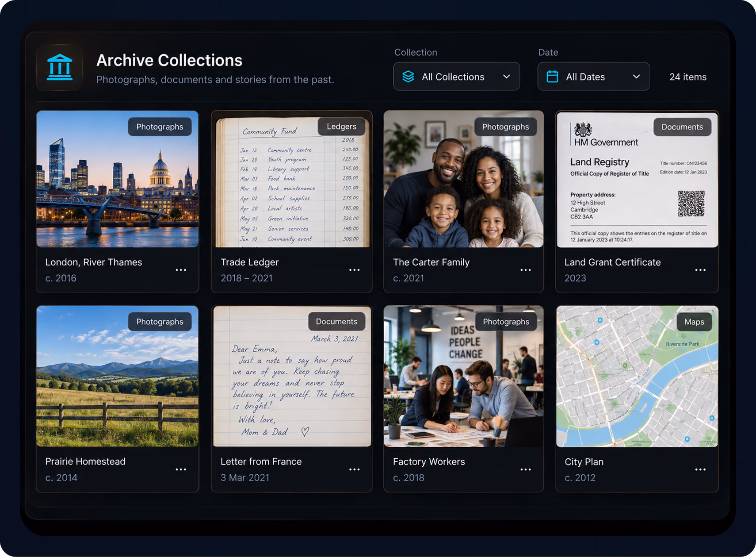Open the office workers photo thumbnail
Image resolution: width=756 pixels, height=557 pixels.
pos(464,376)
